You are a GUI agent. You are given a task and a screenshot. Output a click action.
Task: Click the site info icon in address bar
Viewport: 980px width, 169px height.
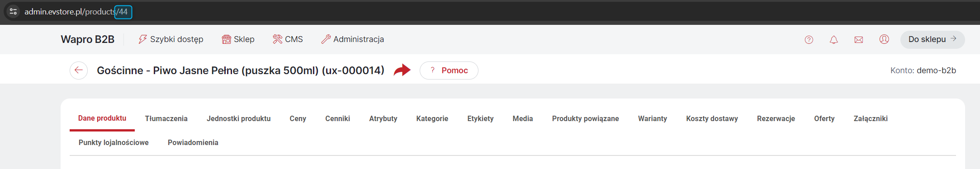(14, 12)
